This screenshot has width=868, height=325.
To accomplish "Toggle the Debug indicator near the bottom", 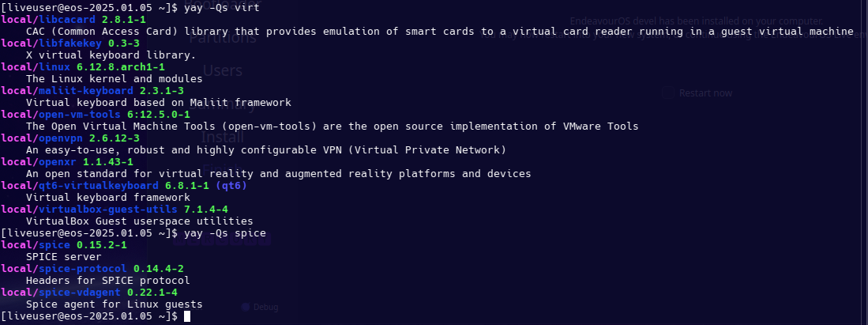I will tap(245, 307).
